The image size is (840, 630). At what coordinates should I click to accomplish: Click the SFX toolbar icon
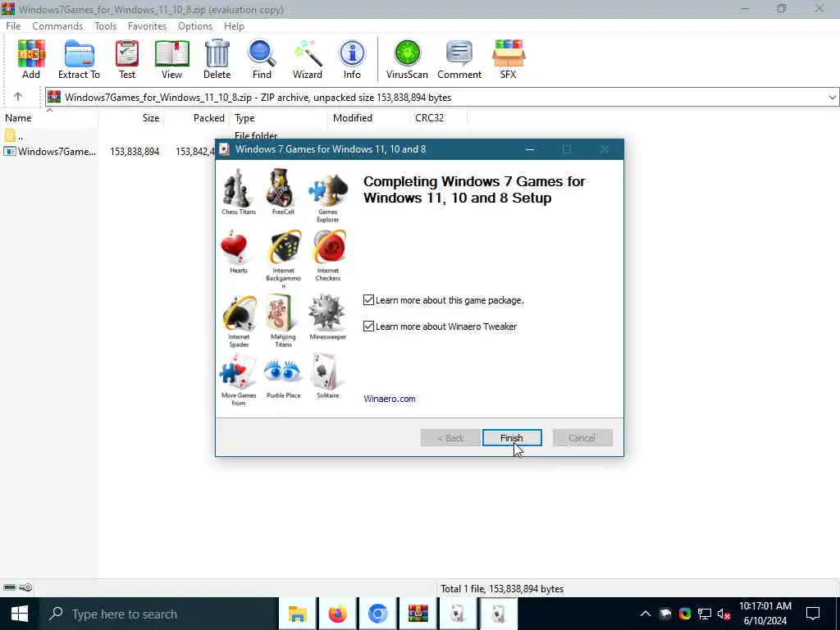[x=509, y=59]
